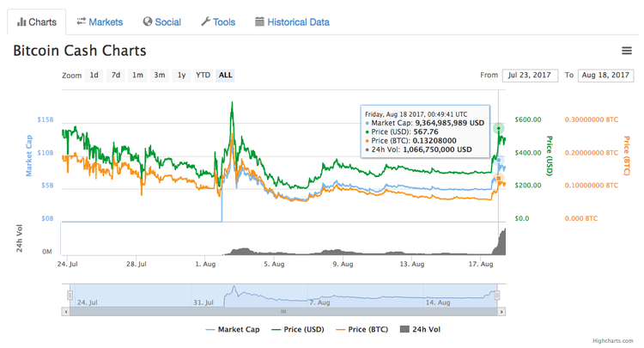
Task: Click the green Price (USD) hover marker
Action: click(x=499, y=129)
